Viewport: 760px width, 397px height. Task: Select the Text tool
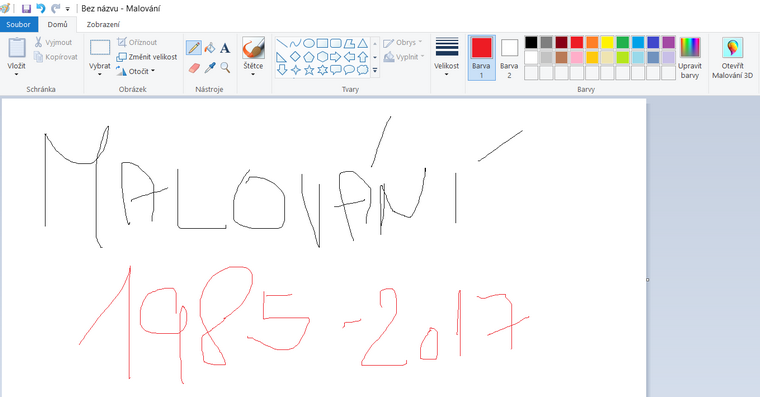[x=225, y=48]
